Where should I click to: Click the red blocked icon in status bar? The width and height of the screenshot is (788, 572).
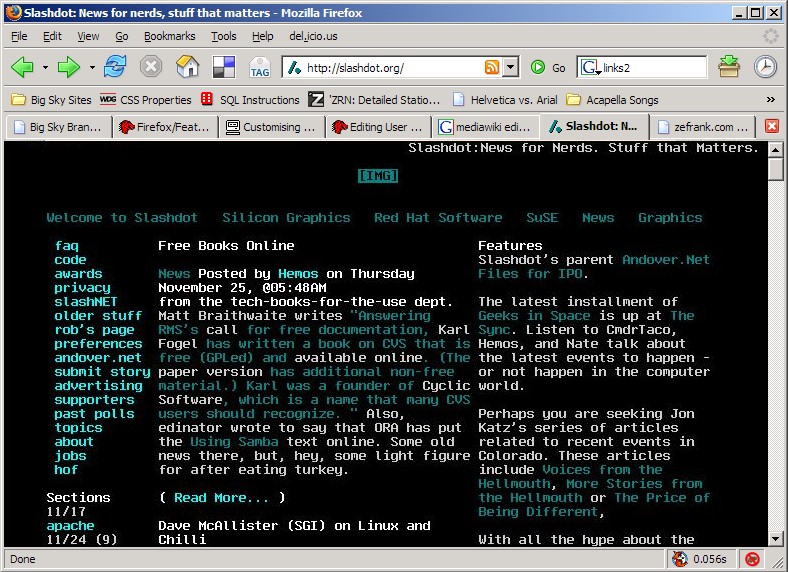(752, 559)
